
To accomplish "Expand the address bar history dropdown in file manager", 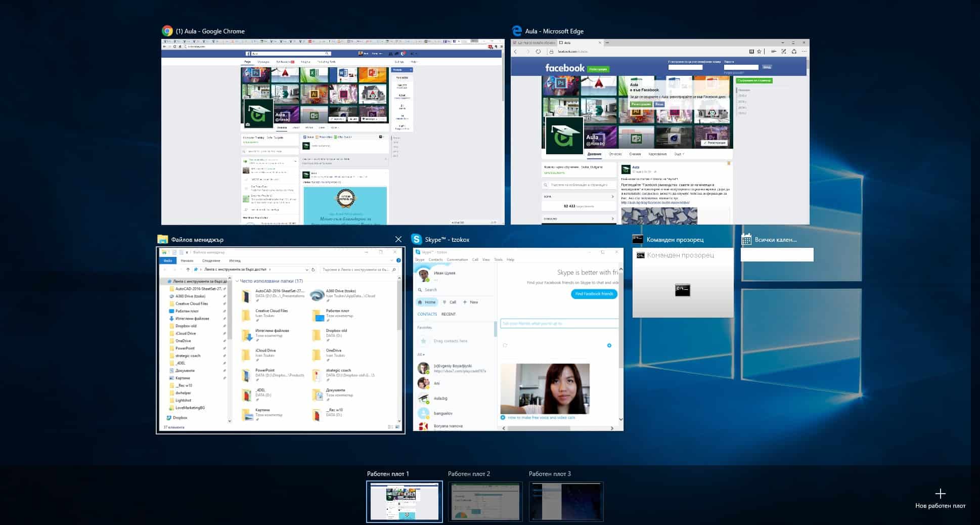I will pos(306,270).
